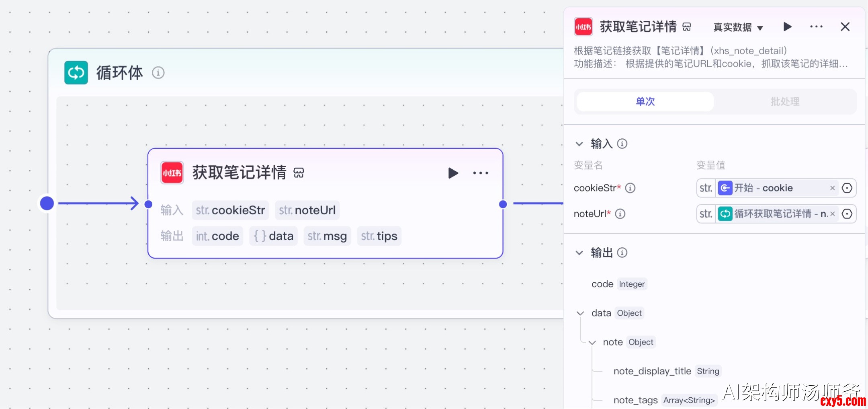The image size is (868, 409).
Task: Clear the 开始 - cookie reference
Action: (x=832, y=188)
